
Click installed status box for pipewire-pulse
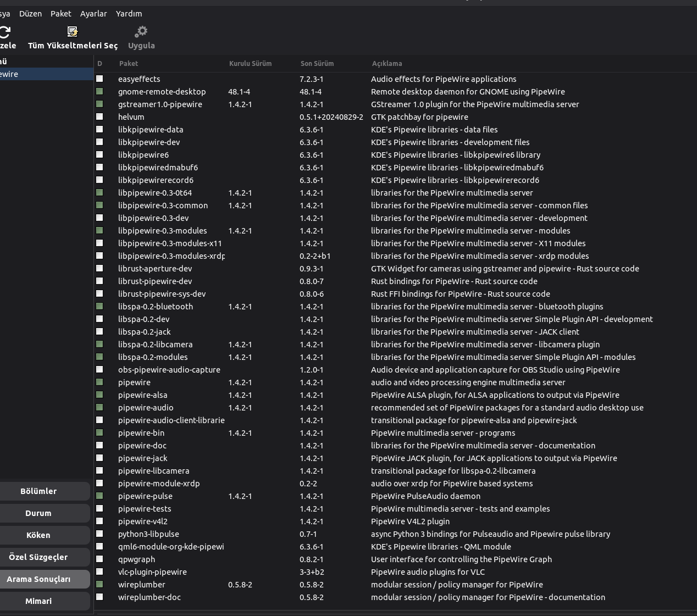[99, 496]
